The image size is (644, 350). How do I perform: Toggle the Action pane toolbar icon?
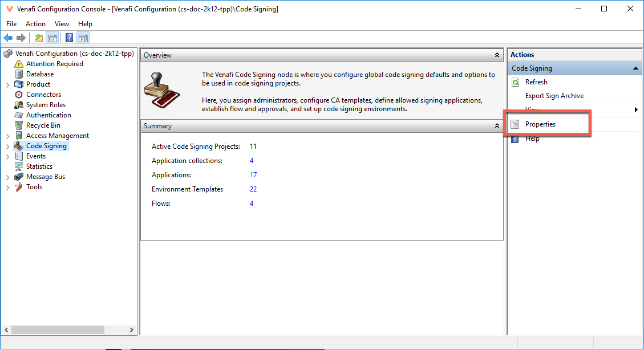pyautogui.click(x=83, y=38)
